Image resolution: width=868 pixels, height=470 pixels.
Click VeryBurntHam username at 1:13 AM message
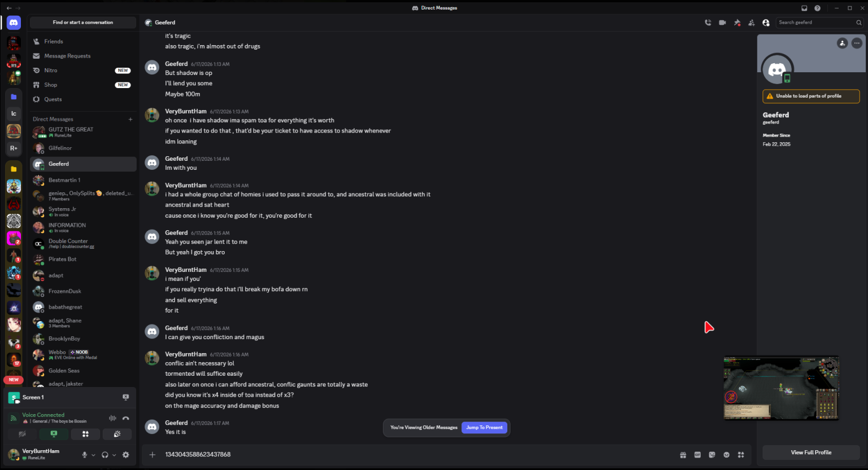click(x=186, y=111)
